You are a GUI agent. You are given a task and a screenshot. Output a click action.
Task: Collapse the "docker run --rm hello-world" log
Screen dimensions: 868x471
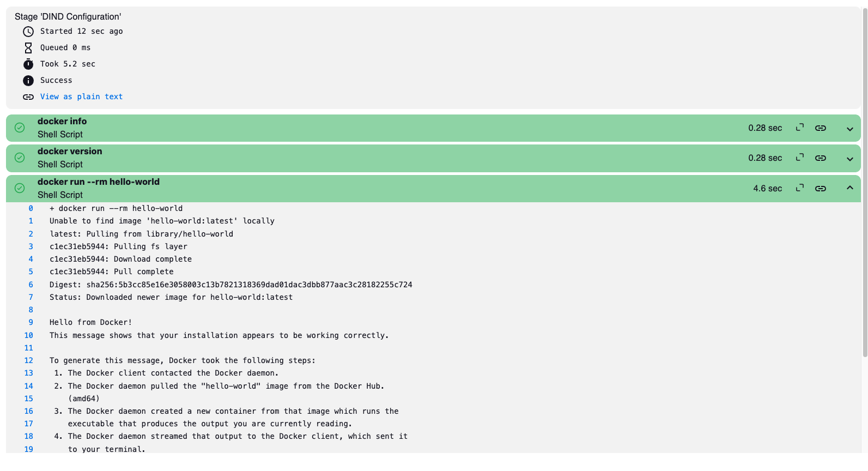(x=849, y=188)
